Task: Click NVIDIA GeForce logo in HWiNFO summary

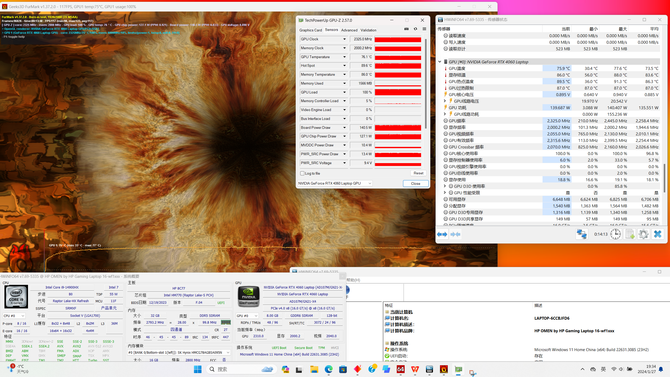Action: [249, 296]
